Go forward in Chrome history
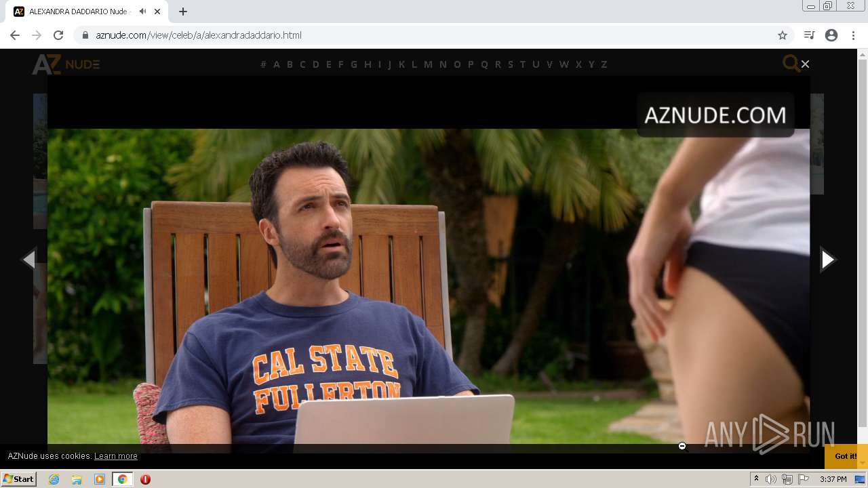This screenshot has width=868, height=488. click(x=37, y=35)
